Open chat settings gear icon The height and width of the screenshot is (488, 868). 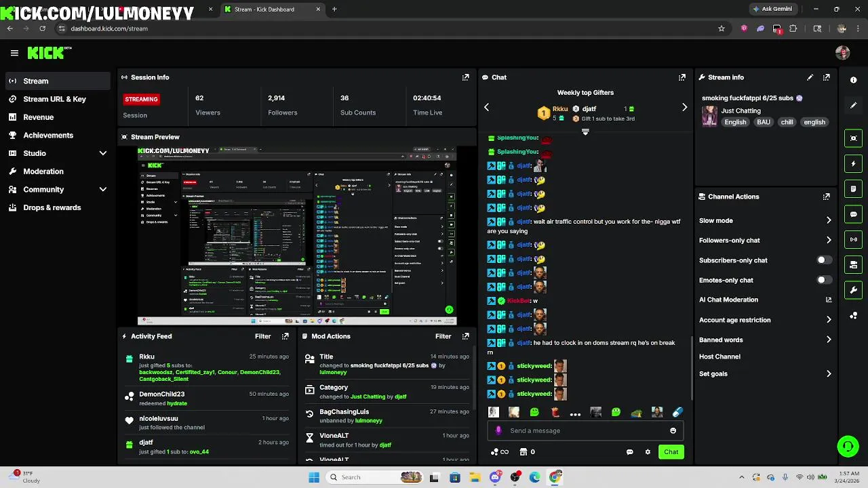648,452
